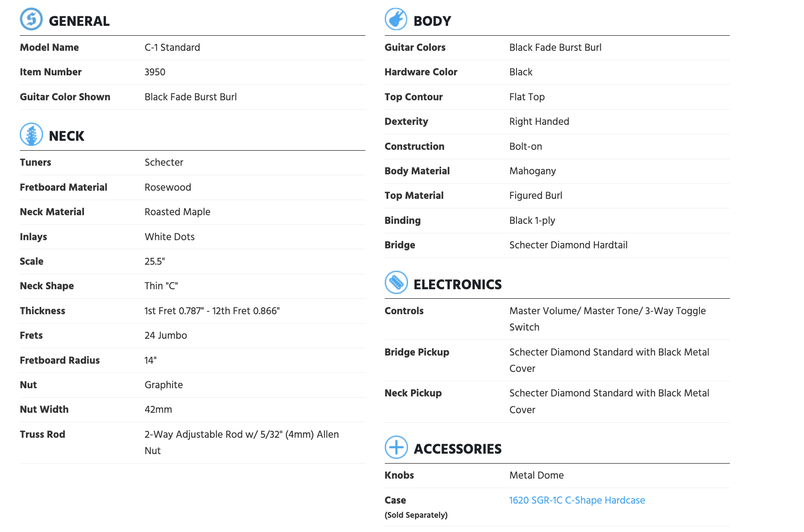
Task: Click the C-1 Standard model name text
Action: pos(172,47)
